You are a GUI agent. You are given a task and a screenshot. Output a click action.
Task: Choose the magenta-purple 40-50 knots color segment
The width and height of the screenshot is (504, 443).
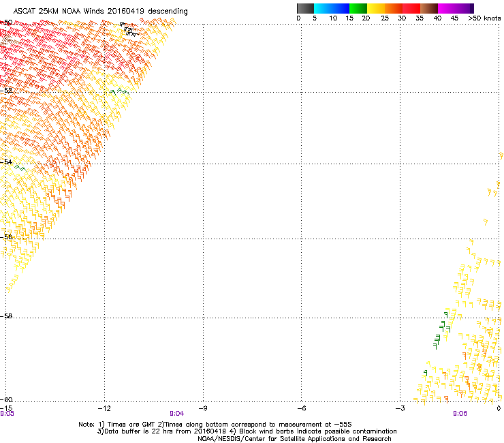coord(456,8)
